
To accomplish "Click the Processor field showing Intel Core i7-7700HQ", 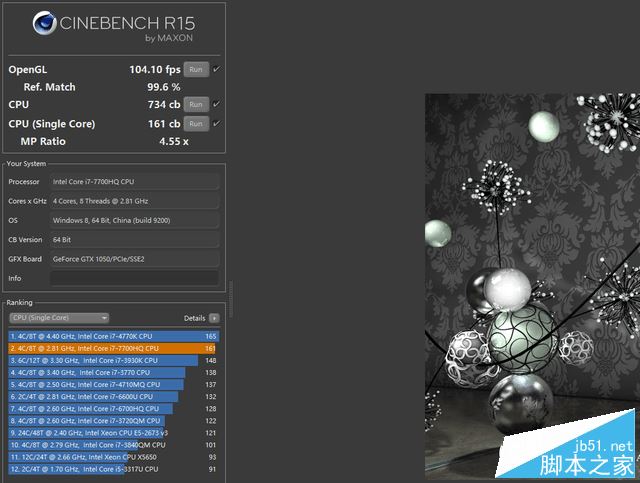I will (134, 182).
